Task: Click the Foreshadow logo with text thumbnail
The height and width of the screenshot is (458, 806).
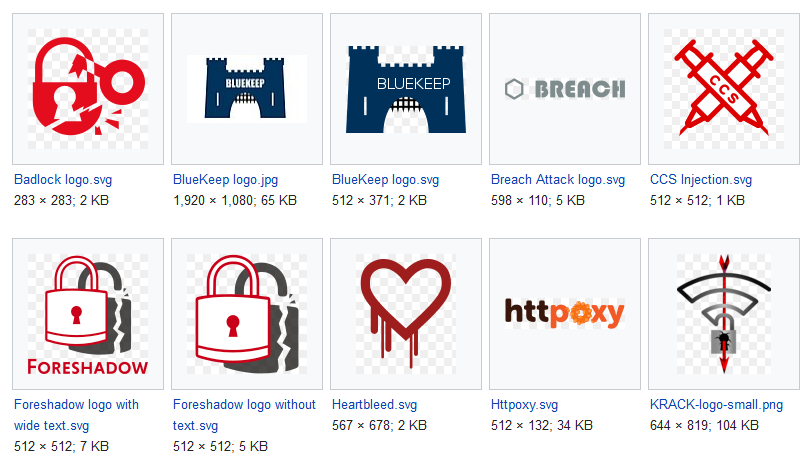Action: [88, 314]
